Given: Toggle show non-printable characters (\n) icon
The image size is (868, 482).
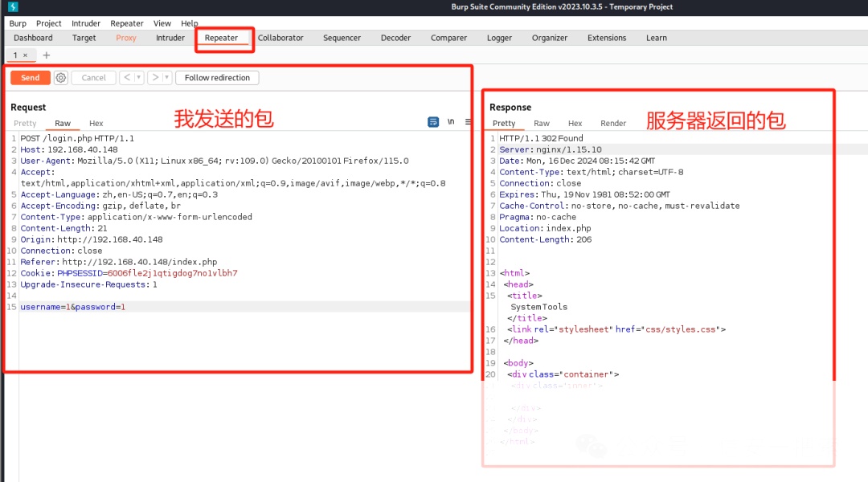Looking at the screenshot, I should pyautogui.click(x=451, y=122).
